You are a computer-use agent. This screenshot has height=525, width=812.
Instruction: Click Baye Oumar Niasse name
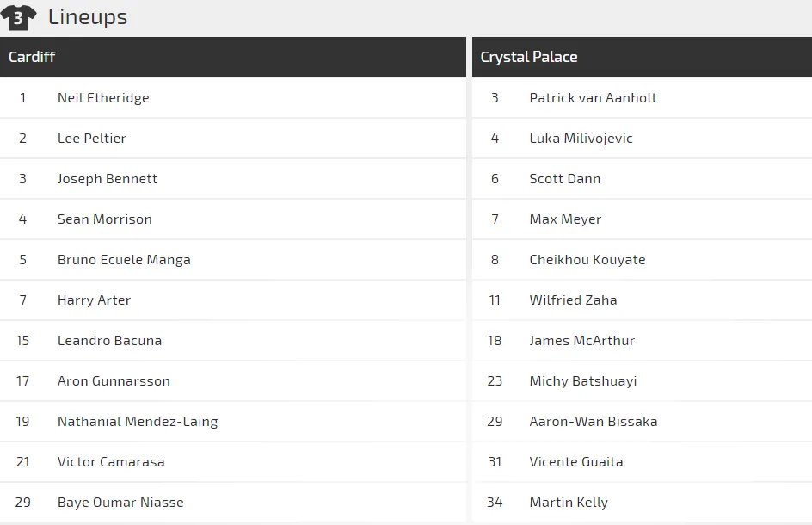tap(120, 503)
